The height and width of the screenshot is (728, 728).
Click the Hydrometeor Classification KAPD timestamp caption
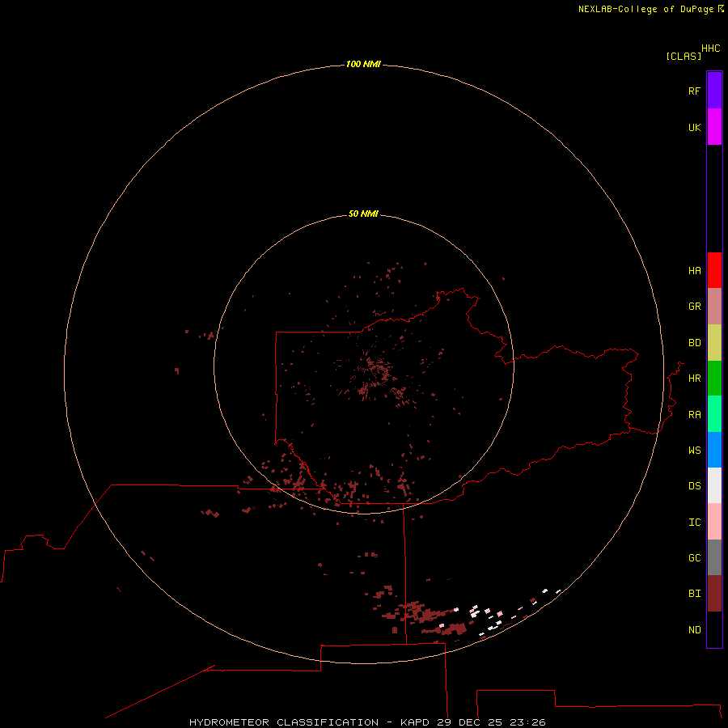click(x=367, y=722)
